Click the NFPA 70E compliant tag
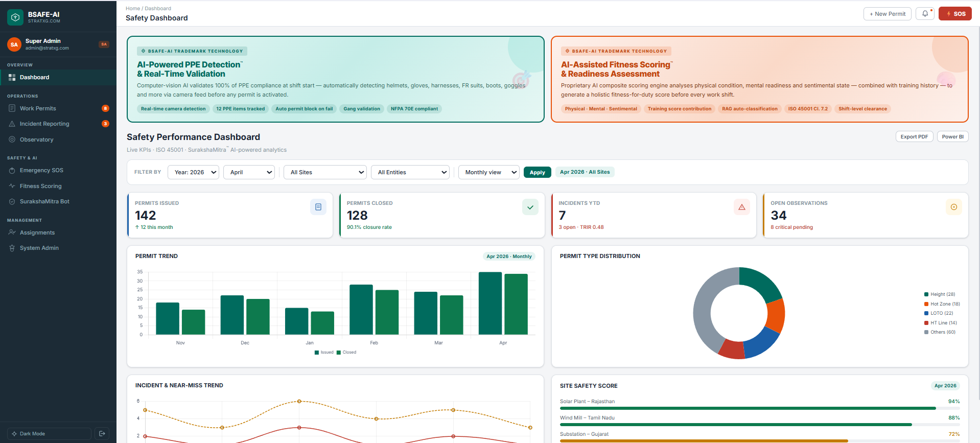 [x=414, y=109]
